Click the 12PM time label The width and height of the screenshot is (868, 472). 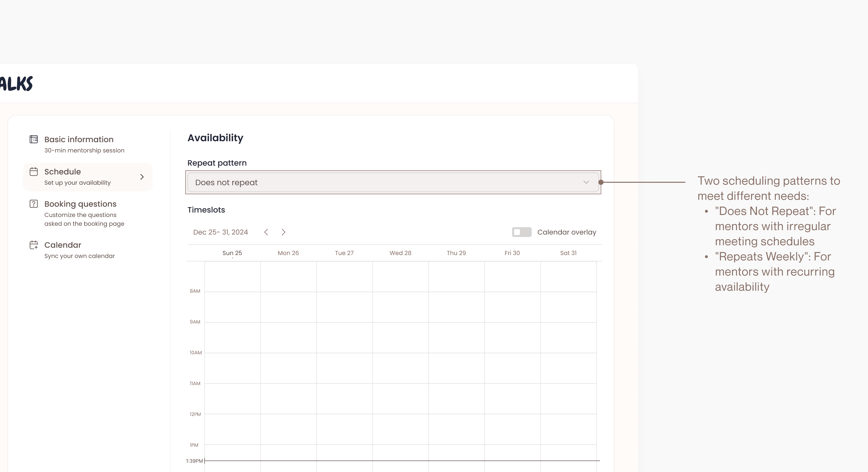click(195, 414)
